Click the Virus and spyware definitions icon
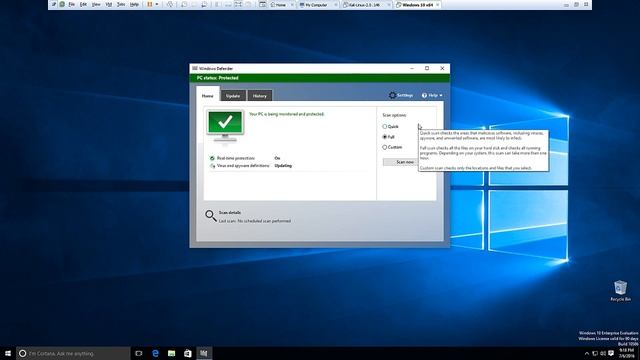 tap(212, 166)
